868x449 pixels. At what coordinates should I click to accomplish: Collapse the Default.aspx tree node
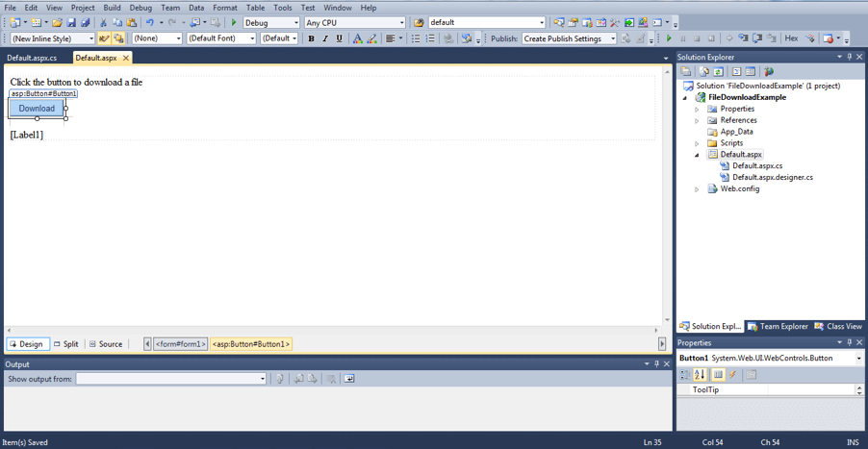(x=697, y=155)
